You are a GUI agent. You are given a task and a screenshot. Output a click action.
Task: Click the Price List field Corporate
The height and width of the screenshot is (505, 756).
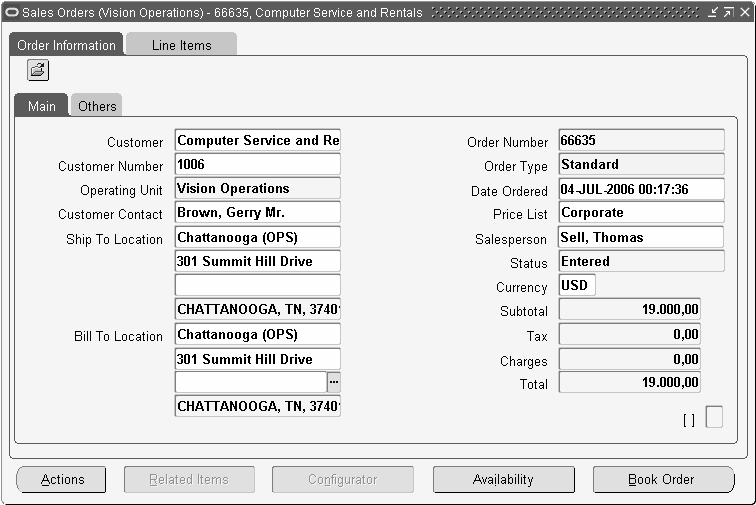642,213
